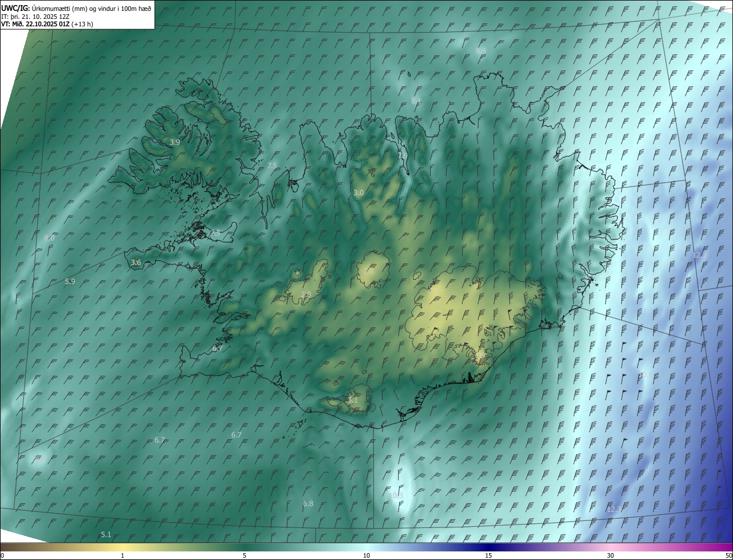This screenshot has height=560, width=733.
Task: Click the 5 tick on the color scale
Action: pos(245,556)
